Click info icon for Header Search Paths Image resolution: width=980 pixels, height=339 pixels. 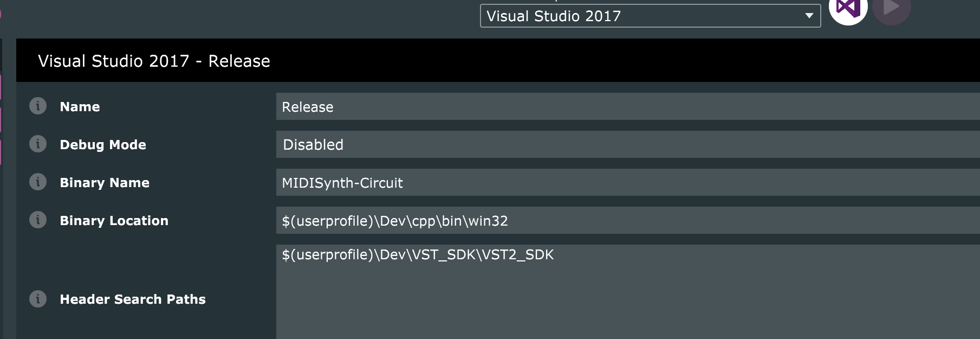pos(37,299)
